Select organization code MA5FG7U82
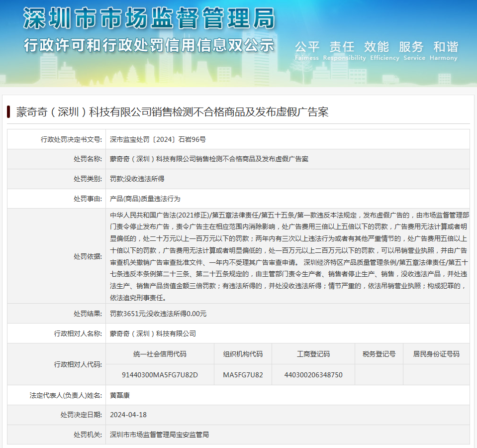 point(243,375)
